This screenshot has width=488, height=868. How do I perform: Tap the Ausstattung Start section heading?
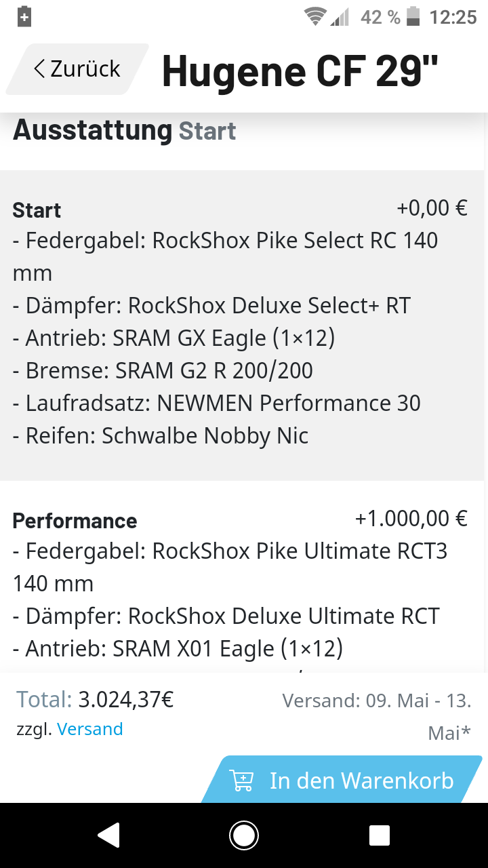(x=125, y=130)
